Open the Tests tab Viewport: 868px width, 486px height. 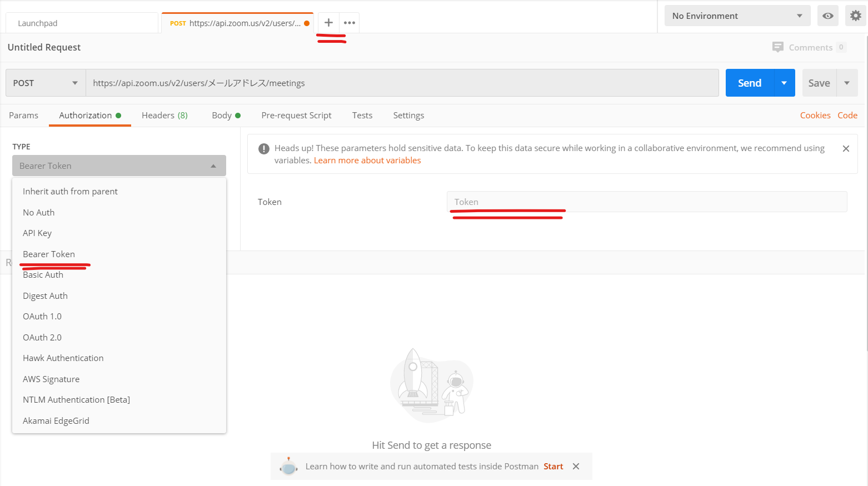tap(362, 115)
